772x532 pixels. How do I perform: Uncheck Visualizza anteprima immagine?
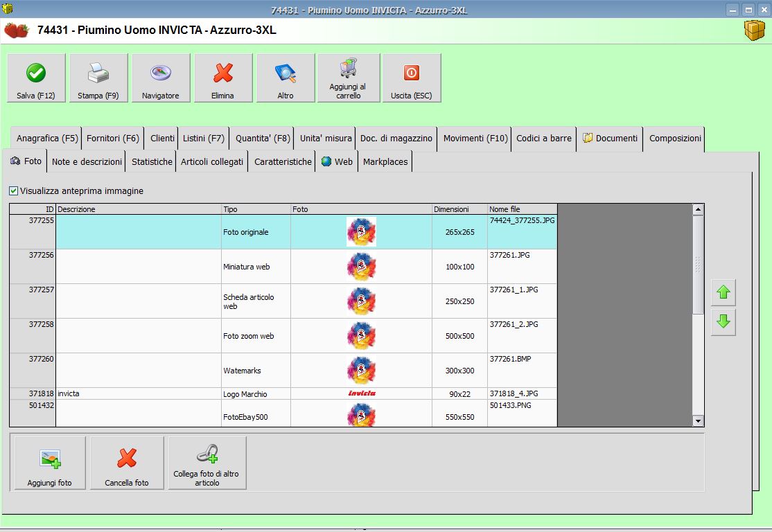13,191
